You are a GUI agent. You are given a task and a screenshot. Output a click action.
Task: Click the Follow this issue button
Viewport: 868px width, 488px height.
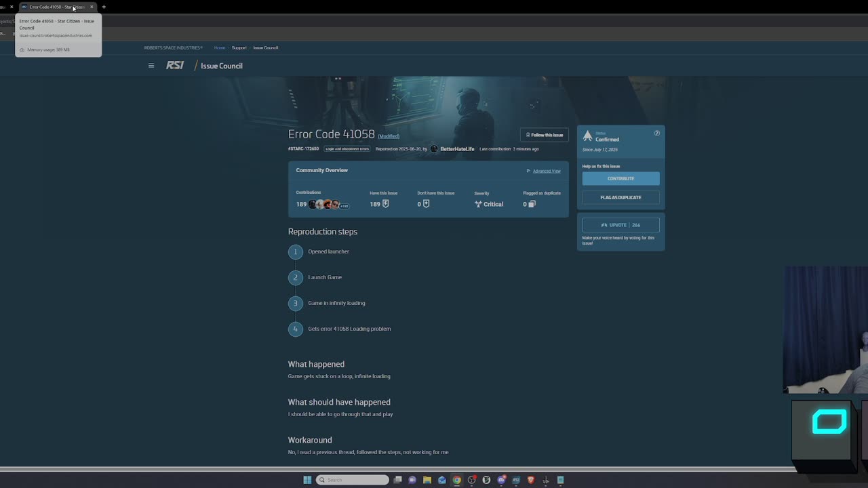[x=545, y=135]
